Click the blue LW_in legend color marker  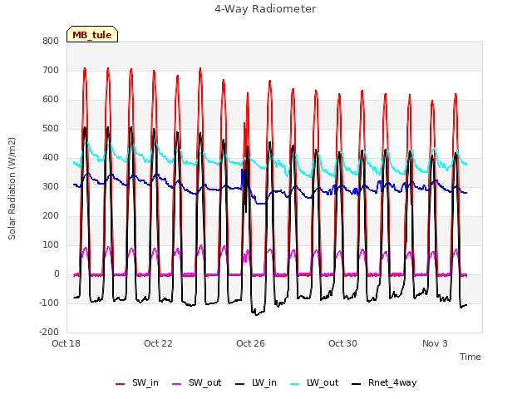[x=239, y=384]
